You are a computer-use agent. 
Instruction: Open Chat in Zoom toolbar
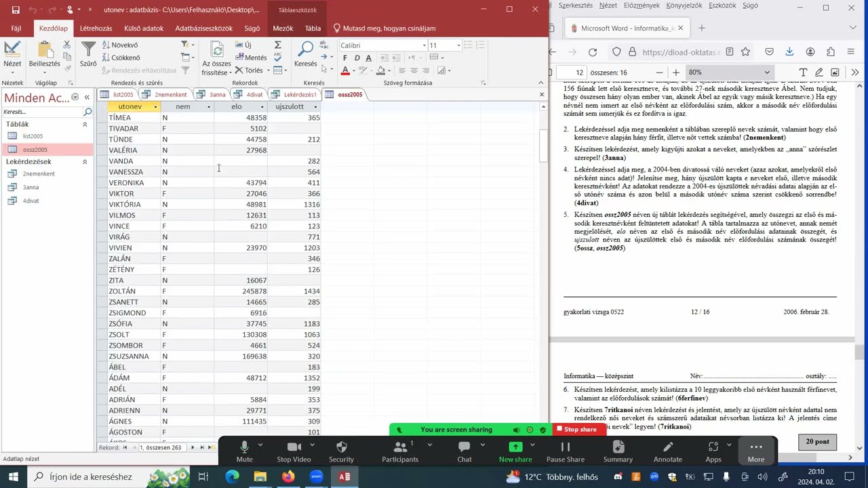point(464,451)
